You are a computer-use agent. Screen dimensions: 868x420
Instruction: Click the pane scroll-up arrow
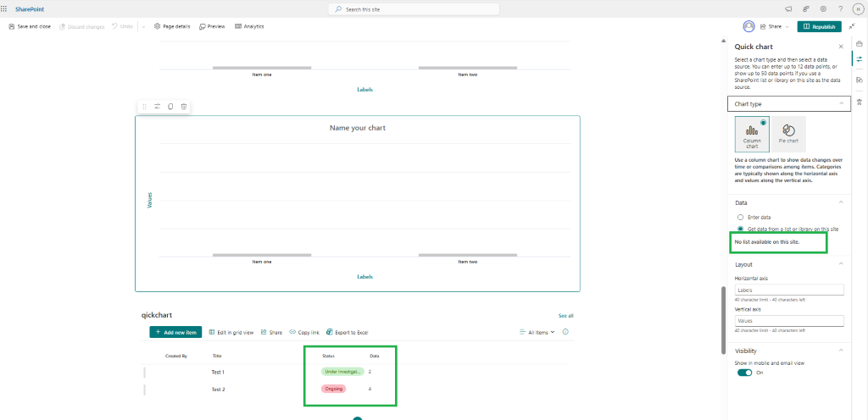723,41
